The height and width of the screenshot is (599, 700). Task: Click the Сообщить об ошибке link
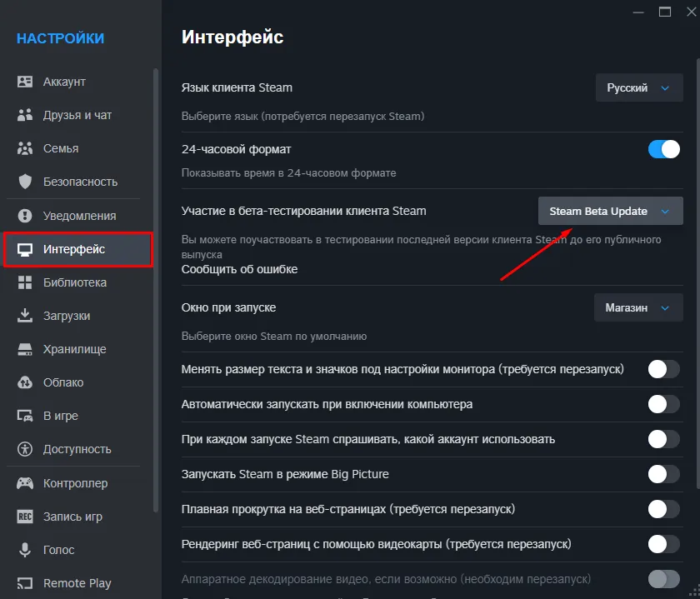[239, 269]
